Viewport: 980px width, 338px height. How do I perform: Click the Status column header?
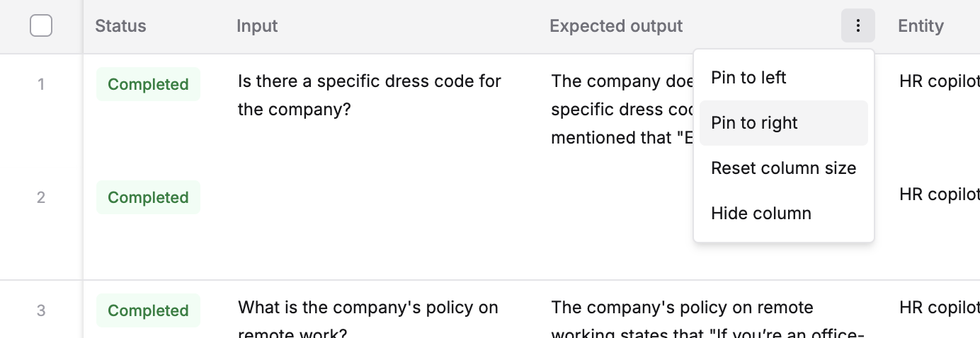(x=120, y=26)
